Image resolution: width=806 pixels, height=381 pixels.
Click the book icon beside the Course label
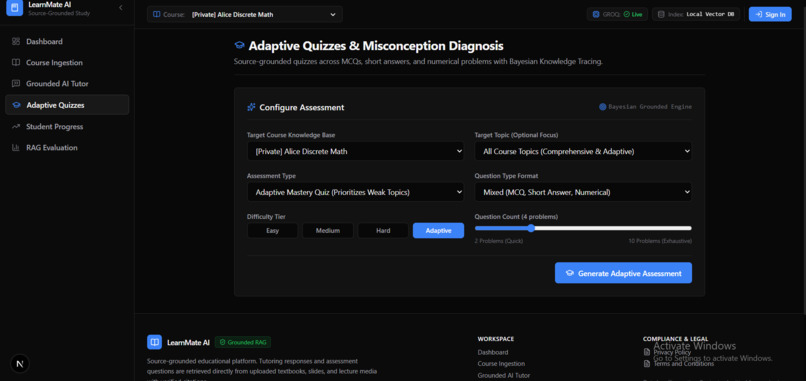click(x=156, y=14)
